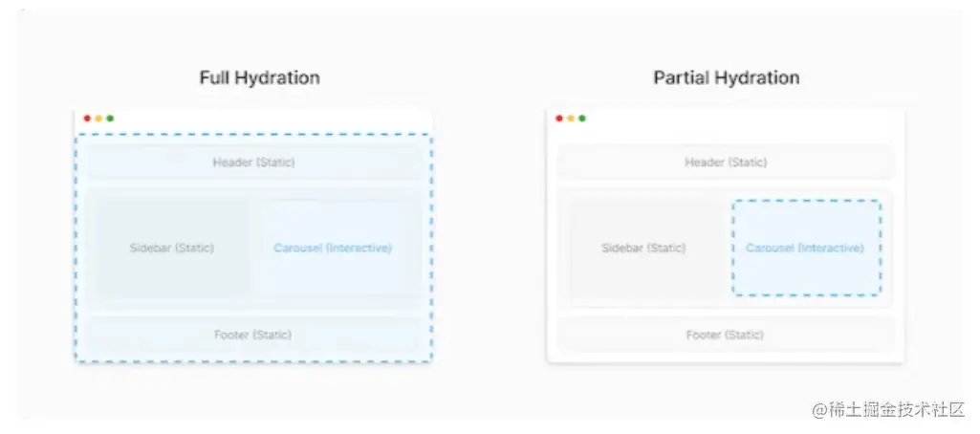Click Header (Static) block under Full Hydration
The image size is (980, 434).
pos(253,163)
